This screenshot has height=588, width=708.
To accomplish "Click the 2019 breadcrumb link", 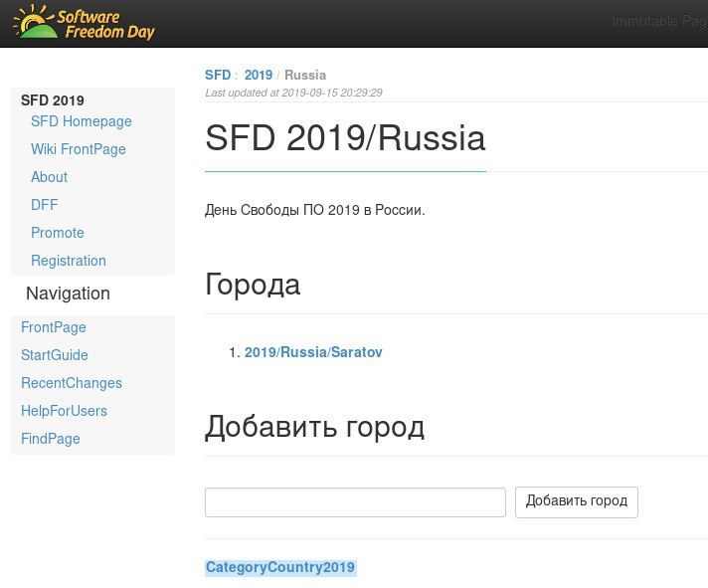I will tap(259, 75).
